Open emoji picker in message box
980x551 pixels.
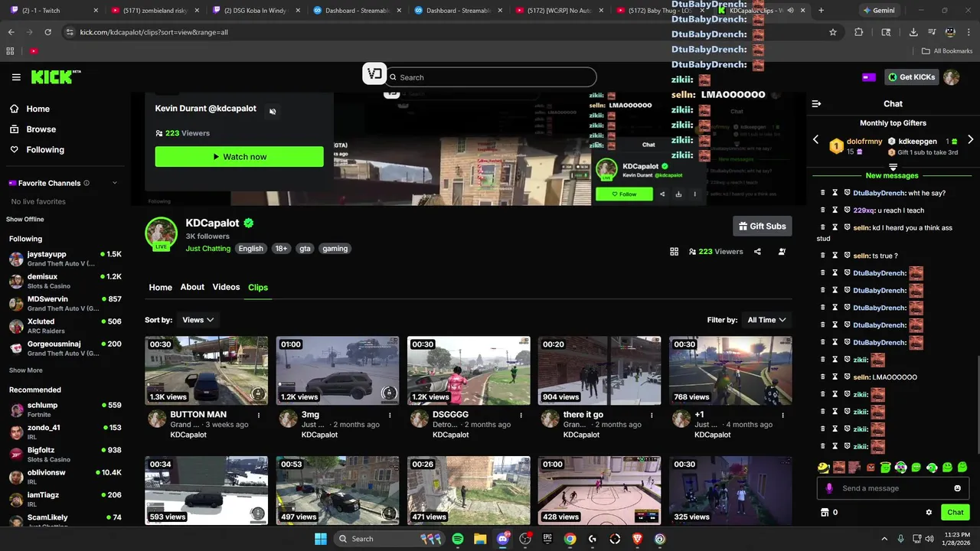tap(957, 488)
